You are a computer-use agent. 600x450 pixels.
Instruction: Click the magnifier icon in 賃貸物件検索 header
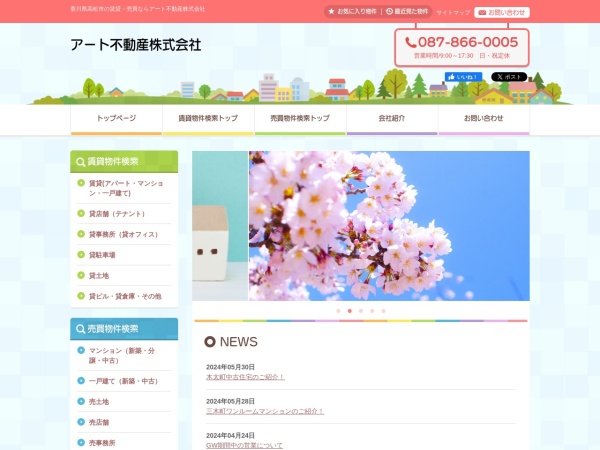pyautogui.click(x=80, y=162)
